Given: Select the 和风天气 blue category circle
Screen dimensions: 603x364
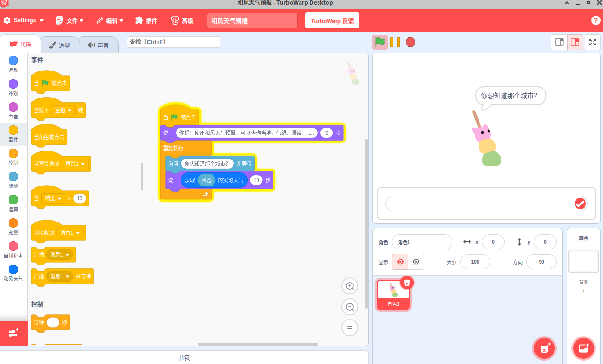Looking at the screenshot, I should click(13, 269).
